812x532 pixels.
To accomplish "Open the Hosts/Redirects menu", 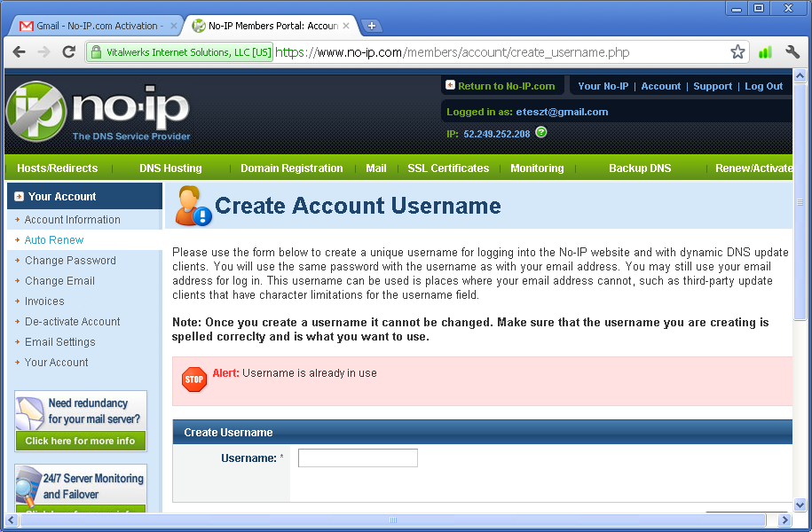I will (x=58, y=168).
